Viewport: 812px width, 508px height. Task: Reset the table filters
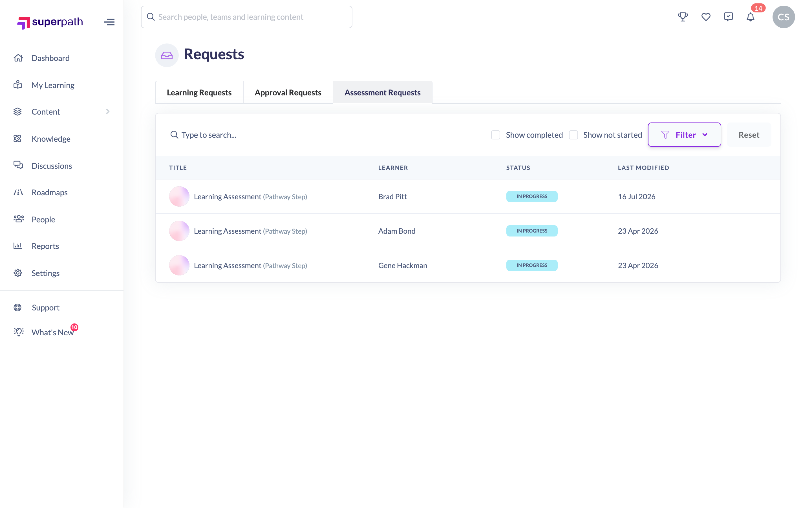749,135
